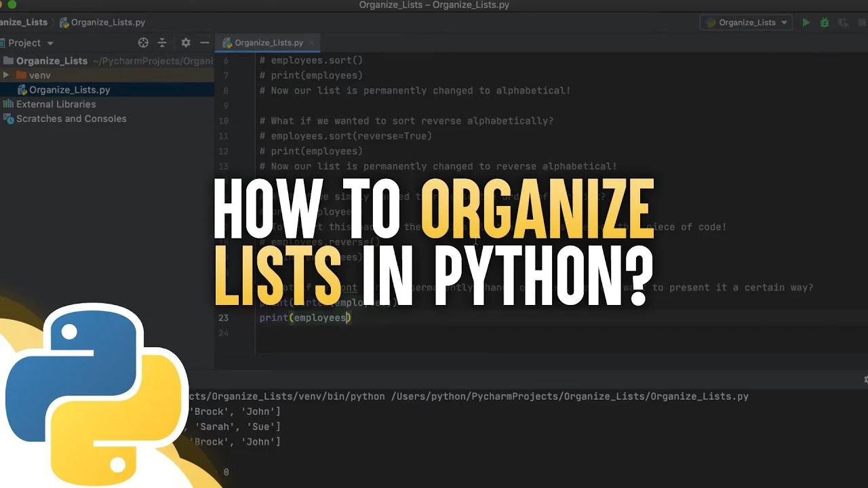Collapse all using the Project panel icon
868x488 pixels.
click(x=162, y=43)
